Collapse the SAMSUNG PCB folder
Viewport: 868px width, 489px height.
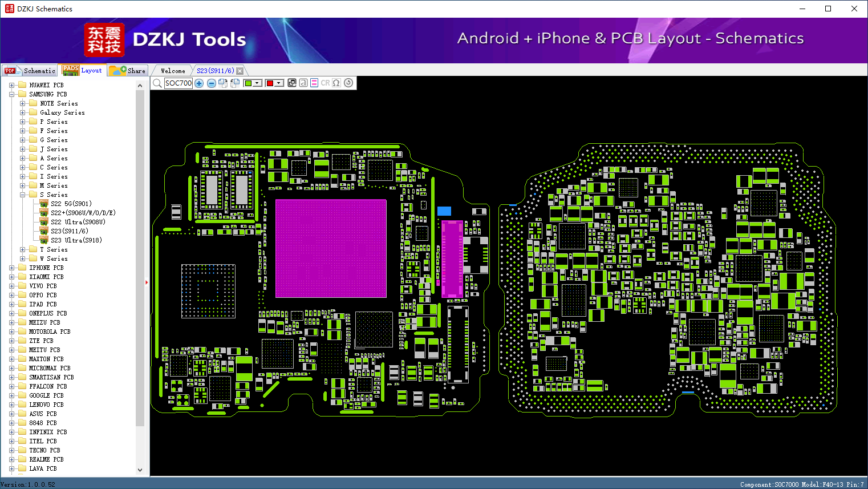pos(11,94)
